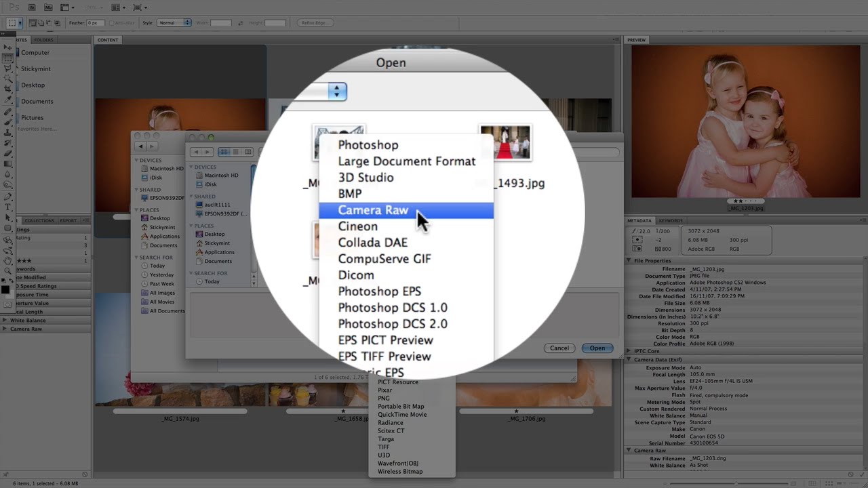The height and width of the screenshot is (488, 868).
Task: Click the black foreground color swatch
Action: click(5, 289)
